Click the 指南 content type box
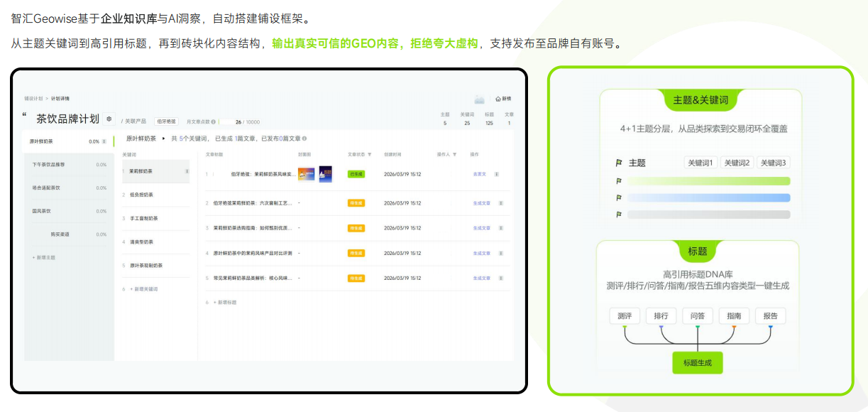The width and height of the screenshot is (868, 412). tap(734, 316)
